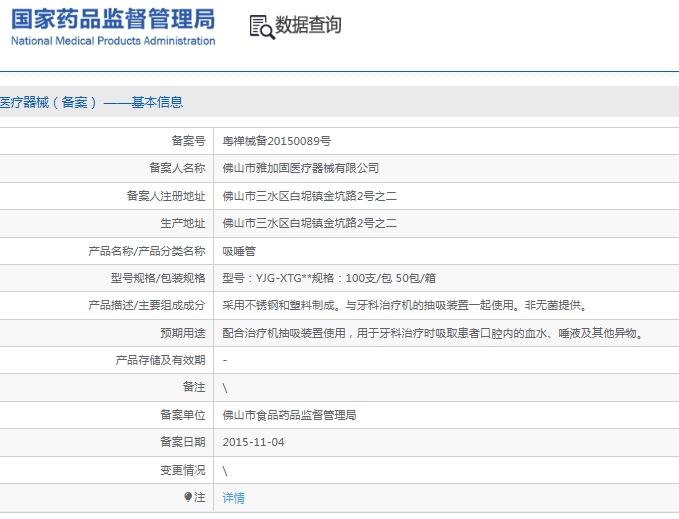
Task: Select the 生产地址 label
Action: click(183, 223)
